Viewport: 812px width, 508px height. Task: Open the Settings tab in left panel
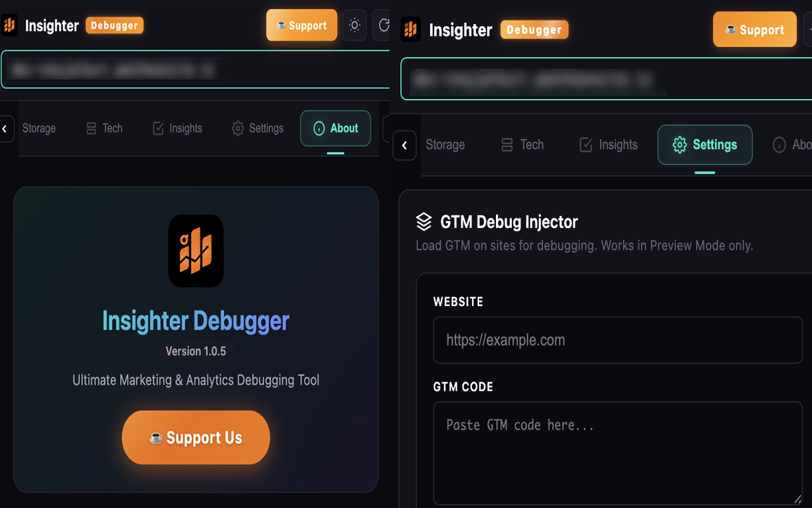click(x=258, y=128)
